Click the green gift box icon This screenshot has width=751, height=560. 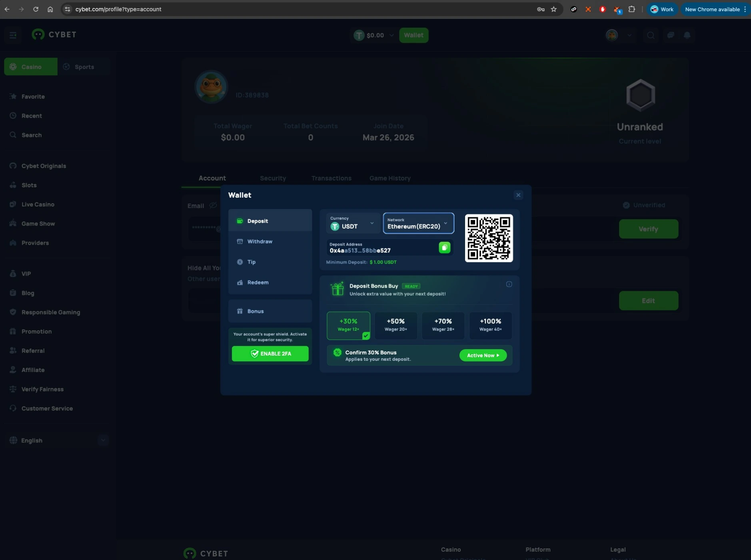(x=337, y=289)
